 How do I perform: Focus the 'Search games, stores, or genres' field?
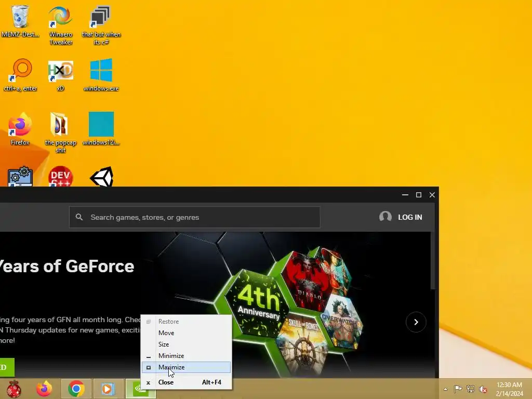[x=195, y=217]
